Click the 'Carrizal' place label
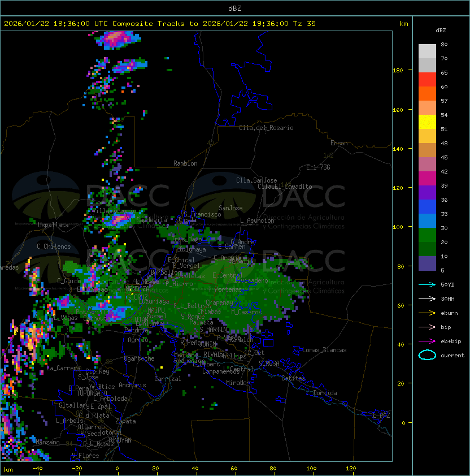The width and height of the screenshot is (470, 476). 168,379
